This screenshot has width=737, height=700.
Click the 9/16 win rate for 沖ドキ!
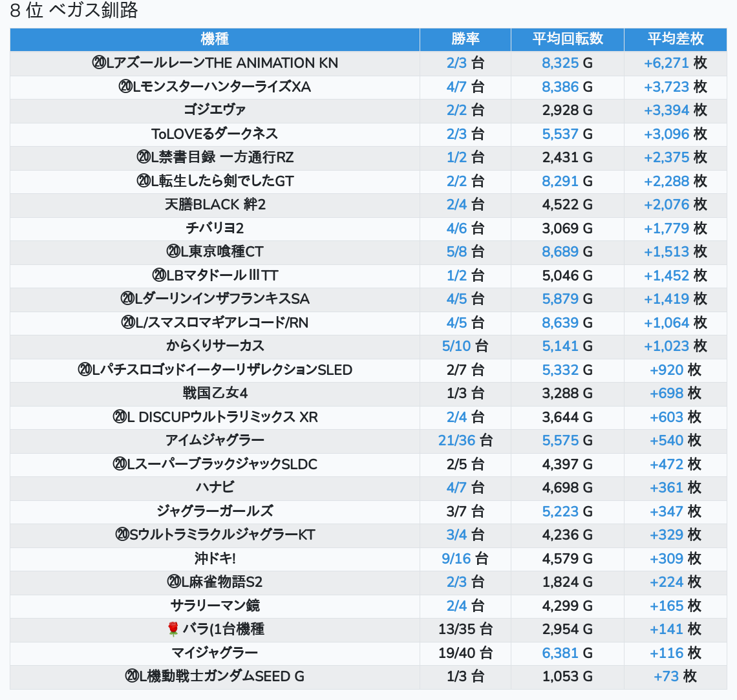pos(456,558)
